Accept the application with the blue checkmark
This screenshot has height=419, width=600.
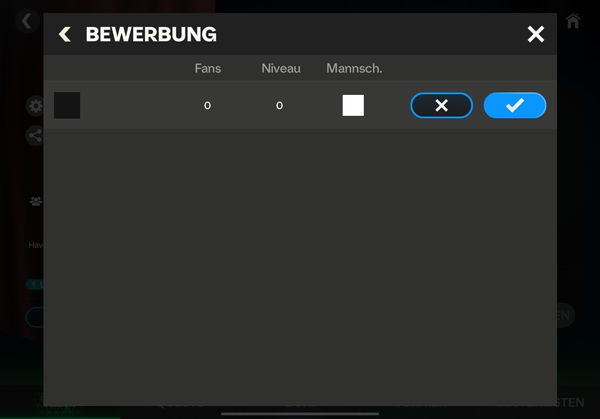[x=515, y=105]
